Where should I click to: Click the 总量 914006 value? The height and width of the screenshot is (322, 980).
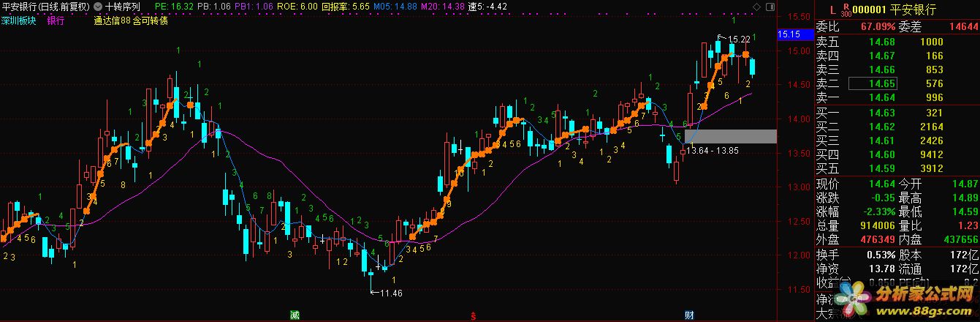point(878,225)
